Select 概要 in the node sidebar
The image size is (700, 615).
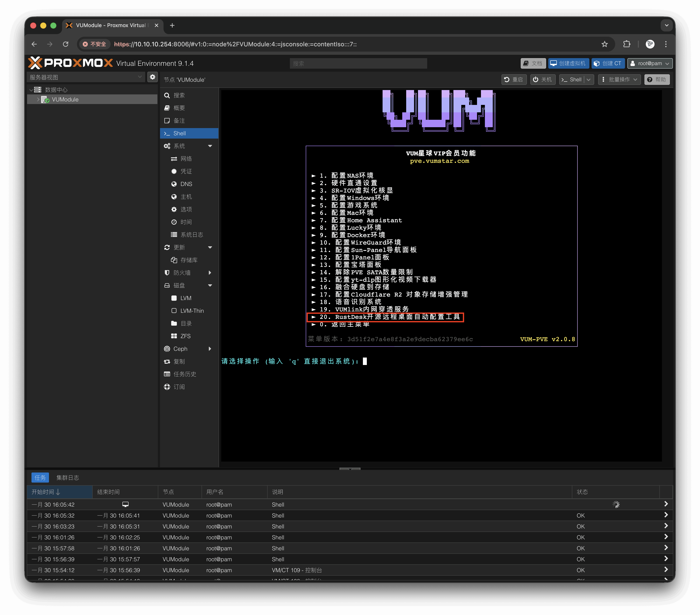[179, 108]
